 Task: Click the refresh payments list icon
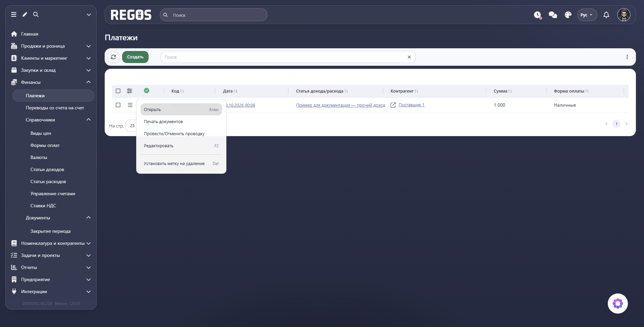point(113,57)
